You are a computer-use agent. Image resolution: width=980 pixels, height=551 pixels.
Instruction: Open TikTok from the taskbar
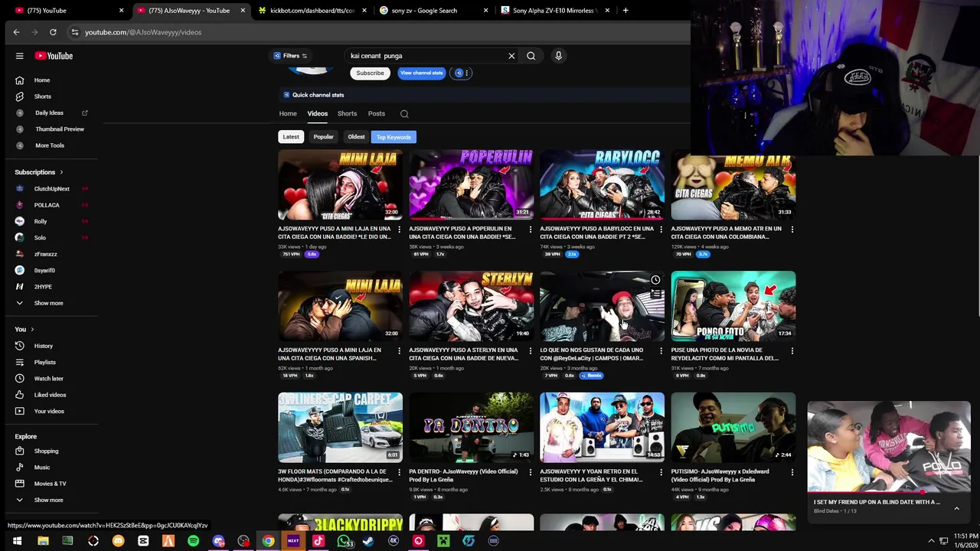point(318,541)
